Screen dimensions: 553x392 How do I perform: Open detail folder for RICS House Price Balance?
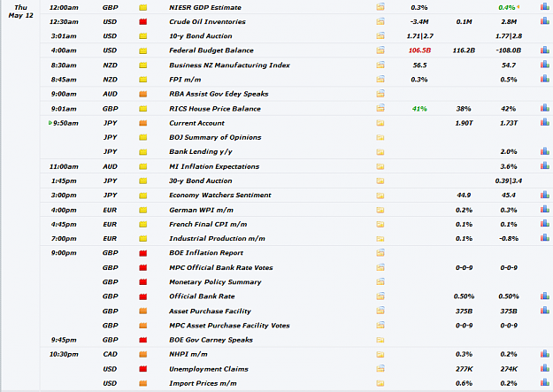tap(380, 108)
